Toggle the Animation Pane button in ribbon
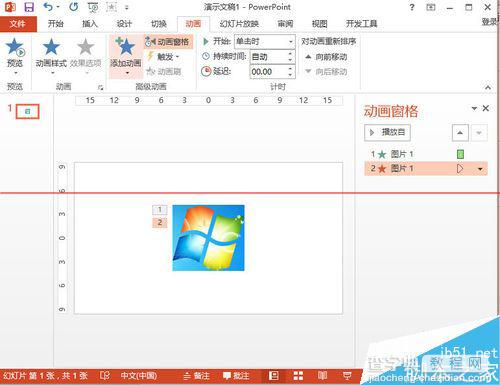This screenshot has width=500, height=385. (168, 42)
